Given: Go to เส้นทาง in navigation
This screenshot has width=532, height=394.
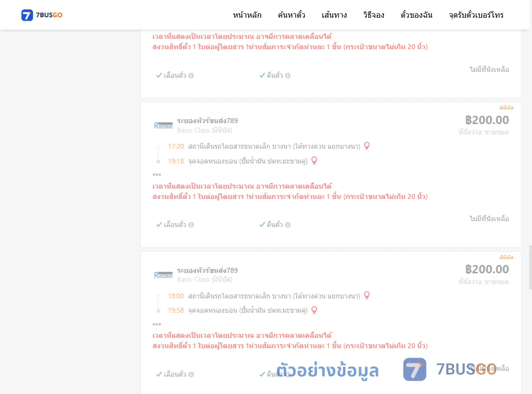Looking at the screenshot, I should (334, 15).
